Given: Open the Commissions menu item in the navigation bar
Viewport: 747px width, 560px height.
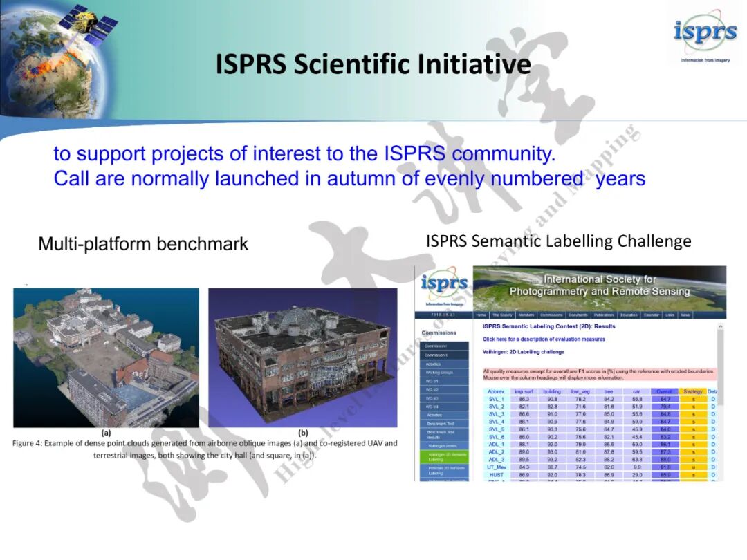Looking at the screenshot, I should [551, 315].
